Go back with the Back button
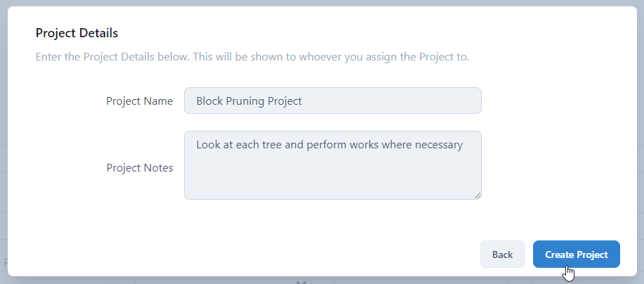644x284 pixels. (502, 254)
